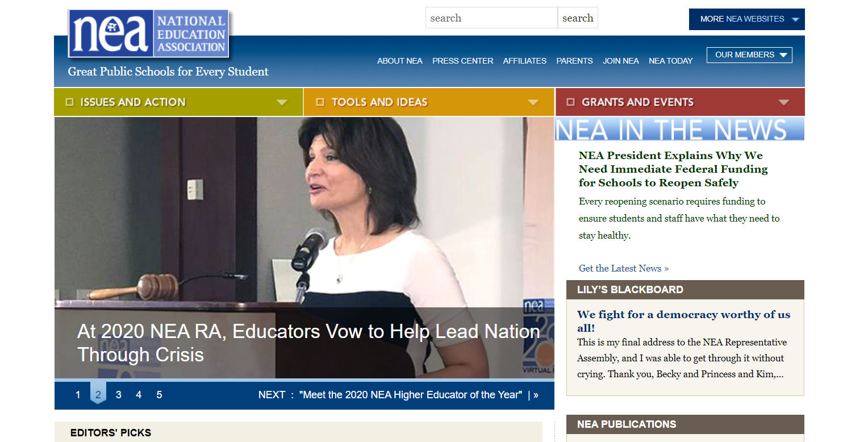The height and width of the screenshot is (442, 868).
Task: Click the arrow icon on Grants and Events
Action: (x=784, y=103)
